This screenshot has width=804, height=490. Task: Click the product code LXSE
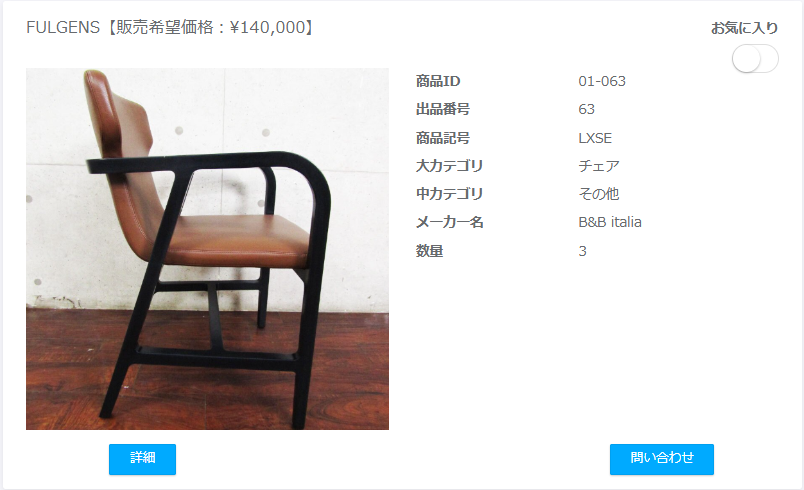595,138
